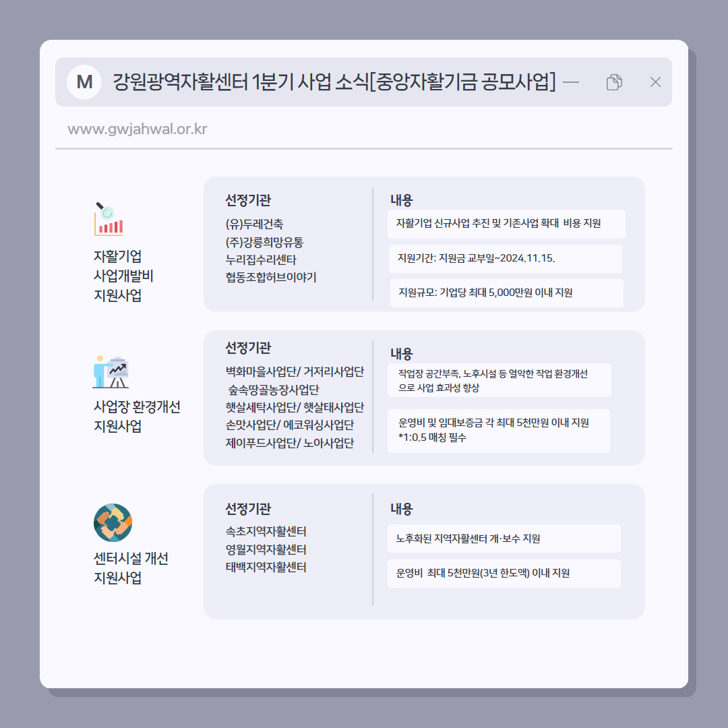Screen dimensions: 728x728
Task: Select 협동조합허브이야기 entry
Action: pyautogui.click(x=271, y=277)
